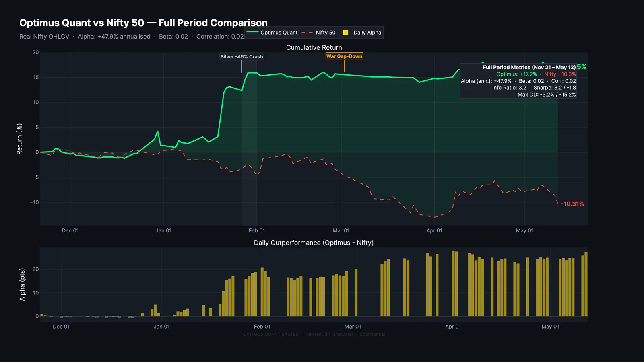The image size is (644, 362).
Task: Click the 'Alpha (pts)' y-axis label
Action: tap(22, 284)
